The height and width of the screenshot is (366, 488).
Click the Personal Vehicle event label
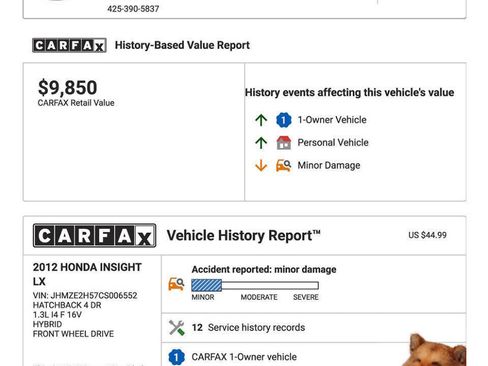tap(333, 143)
